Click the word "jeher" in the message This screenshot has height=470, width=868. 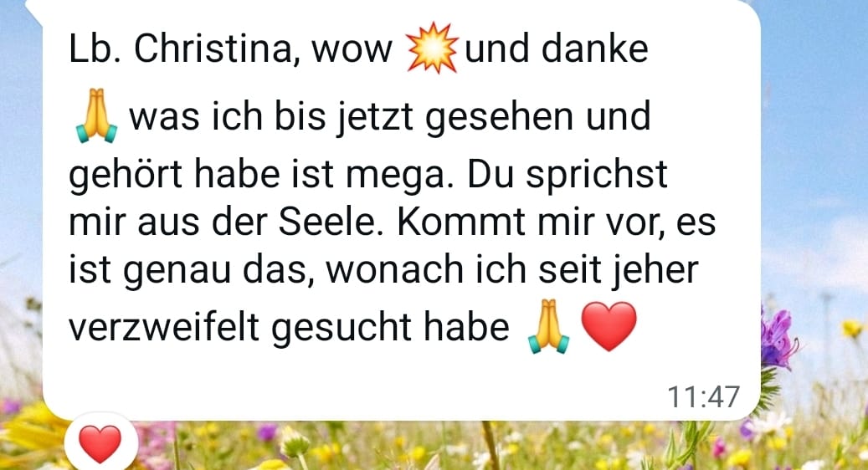pyautogui.click(x=655, y=270)
